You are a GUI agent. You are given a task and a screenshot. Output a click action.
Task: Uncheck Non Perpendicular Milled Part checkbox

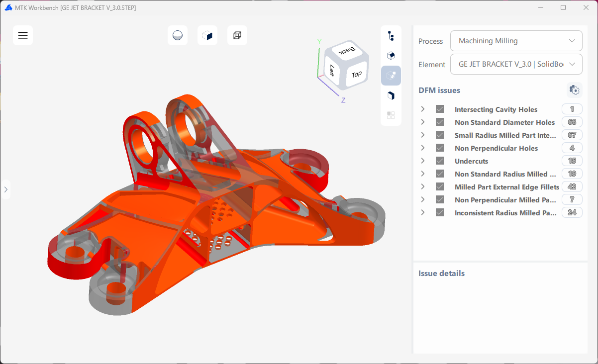pos(440,200)
